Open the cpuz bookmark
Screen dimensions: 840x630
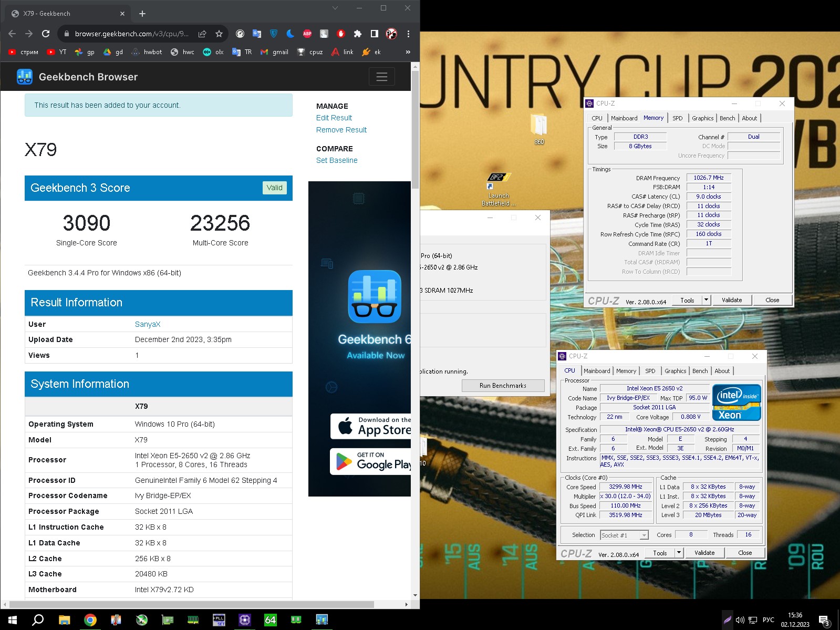tap(310, 52)
